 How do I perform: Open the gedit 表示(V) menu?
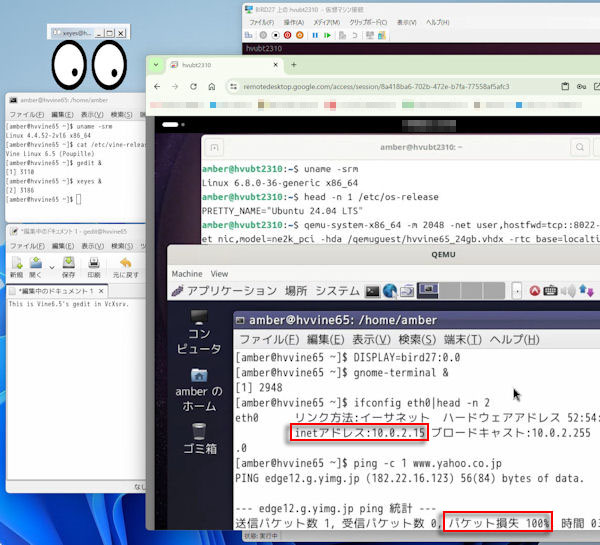tap(92, 246)
